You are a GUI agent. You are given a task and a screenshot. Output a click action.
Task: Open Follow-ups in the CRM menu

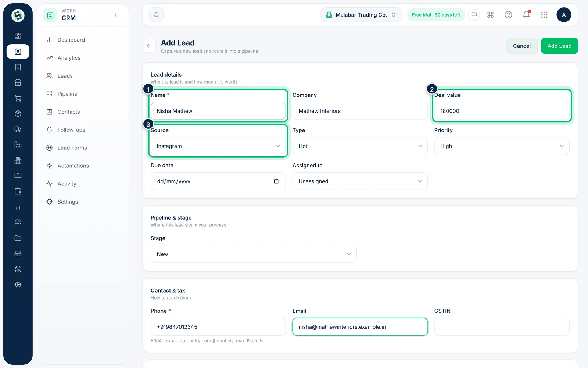pos(82,130)
